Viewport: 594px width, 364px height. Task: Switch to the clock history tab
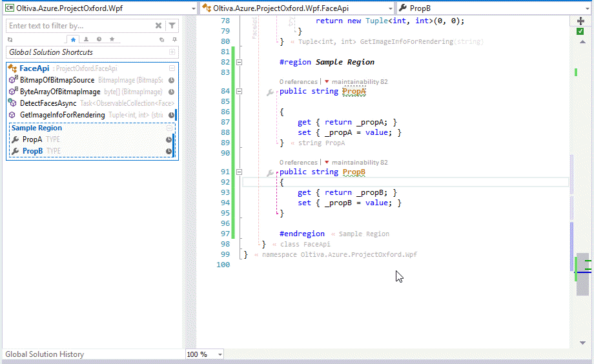(x=99, y=39)
